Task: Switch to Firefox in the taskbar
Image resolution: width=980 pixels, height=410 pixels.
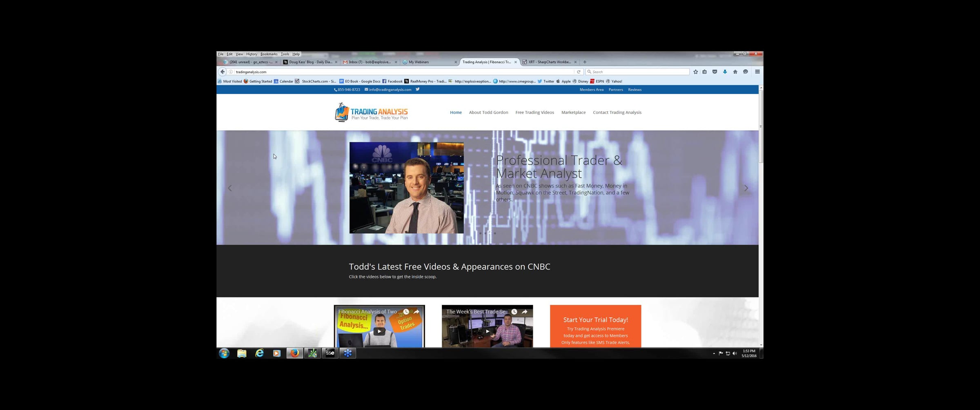Action: (x=294, y=353)
